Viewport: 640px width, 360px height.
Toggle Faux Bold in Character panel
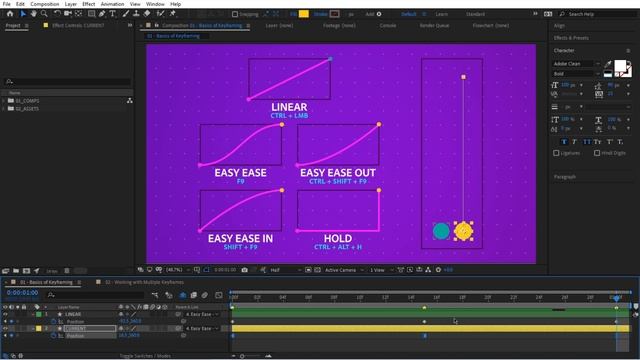564,142
